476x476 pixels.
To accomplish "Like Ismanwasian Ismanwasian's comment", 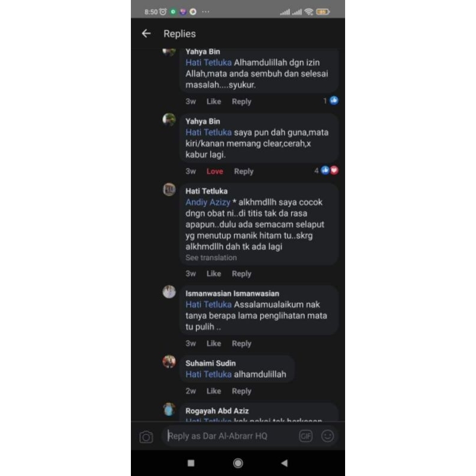I will coord(214,343).
